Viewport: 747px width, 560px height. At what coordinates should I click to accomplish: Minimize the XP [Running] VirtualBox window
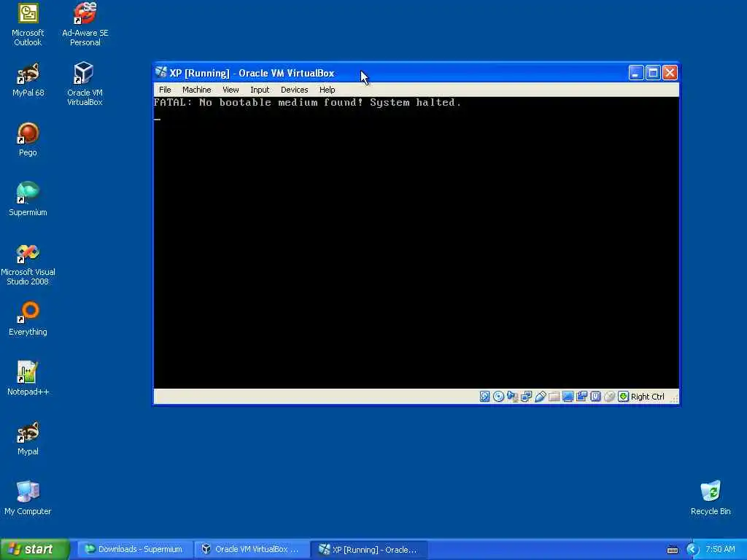636,73
